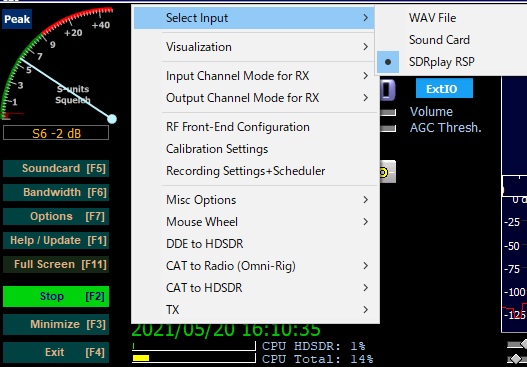
Task: Click the Minimize [F3] button
Action: 56,324
